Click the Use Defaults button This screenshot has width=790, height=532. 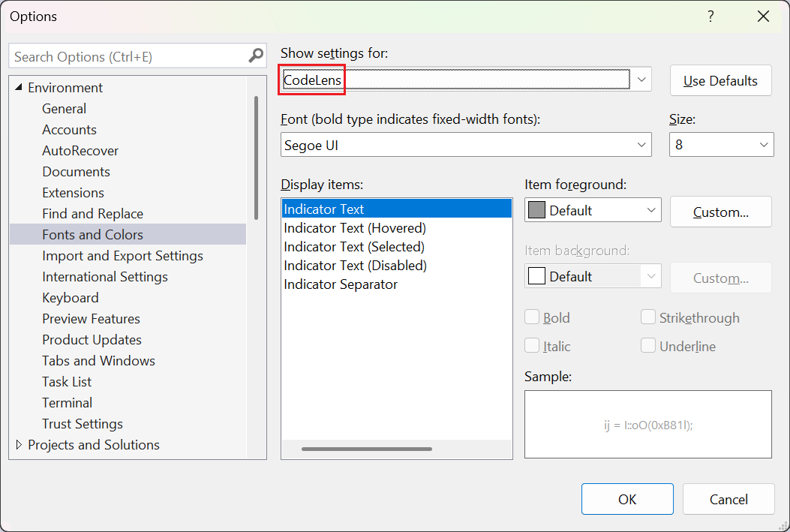tap(720, 80)
